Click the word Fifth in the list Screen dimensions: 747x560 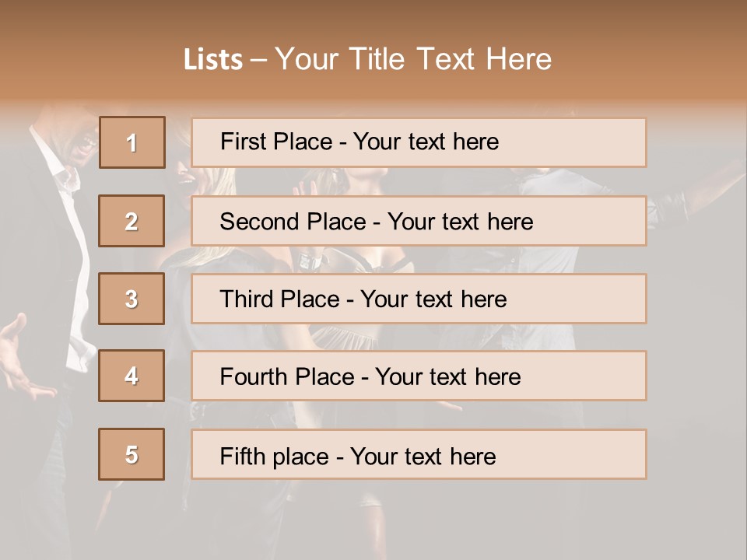[241, 456]
